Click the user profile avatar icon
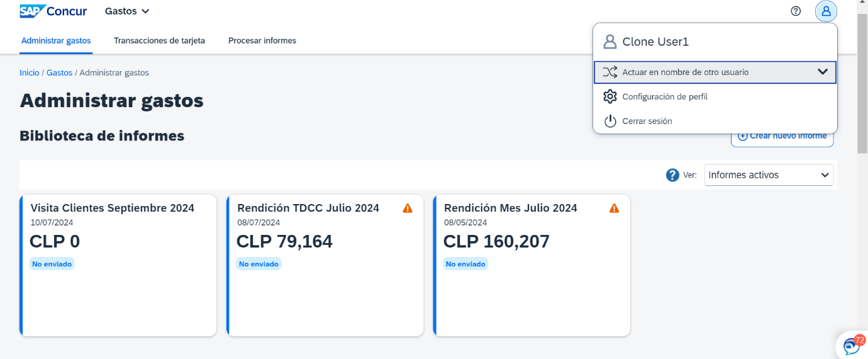Viewport: 868px width, 359px height. coord(826,11)
